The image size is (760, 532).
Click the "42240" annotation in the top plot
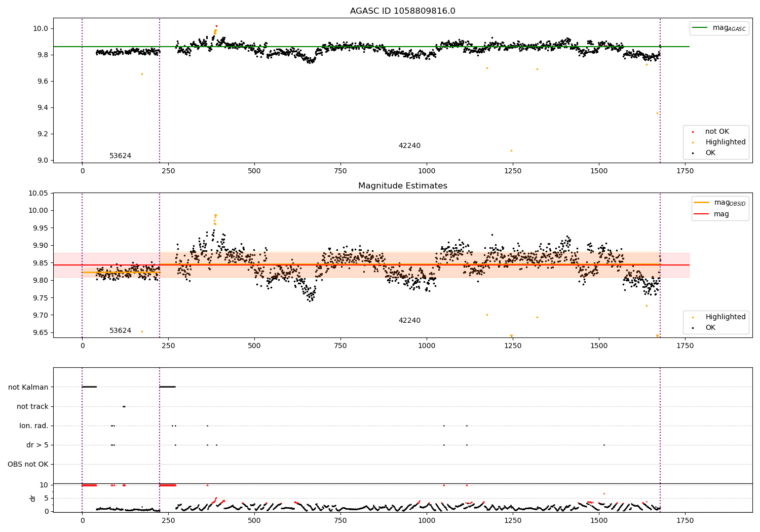(409, 146)
